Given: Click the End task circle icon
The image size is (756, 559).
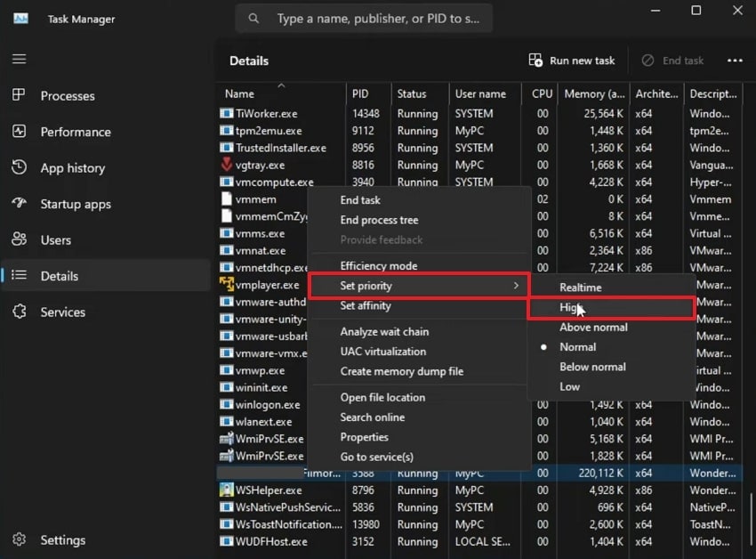Looking at the screenshot, I should point(647,61).
